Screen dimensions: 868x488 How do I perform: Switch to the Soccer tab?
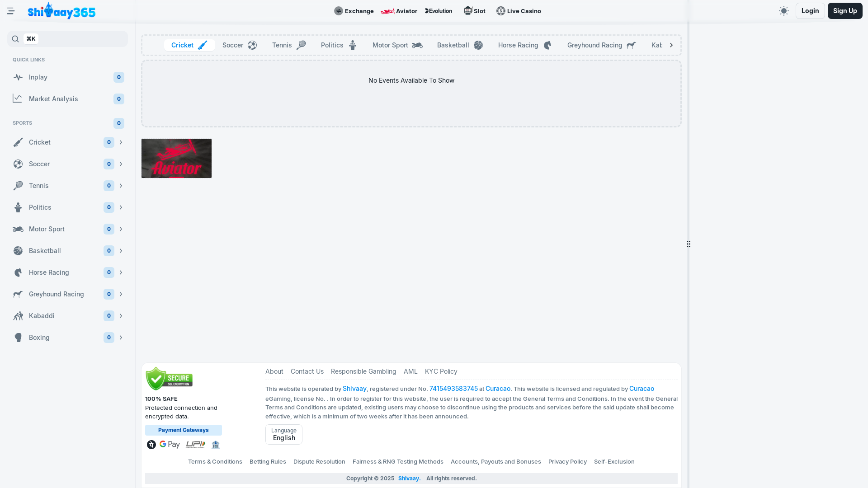240,45
